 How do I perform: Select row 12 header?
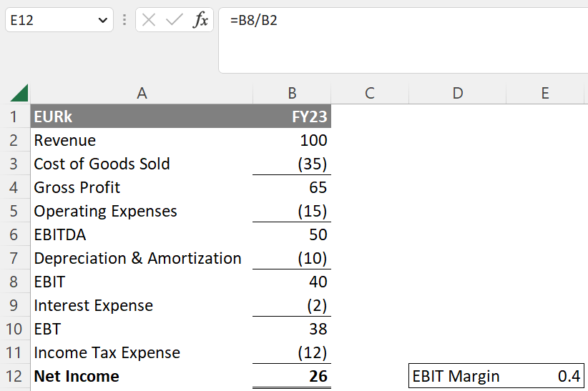[14, 376]
